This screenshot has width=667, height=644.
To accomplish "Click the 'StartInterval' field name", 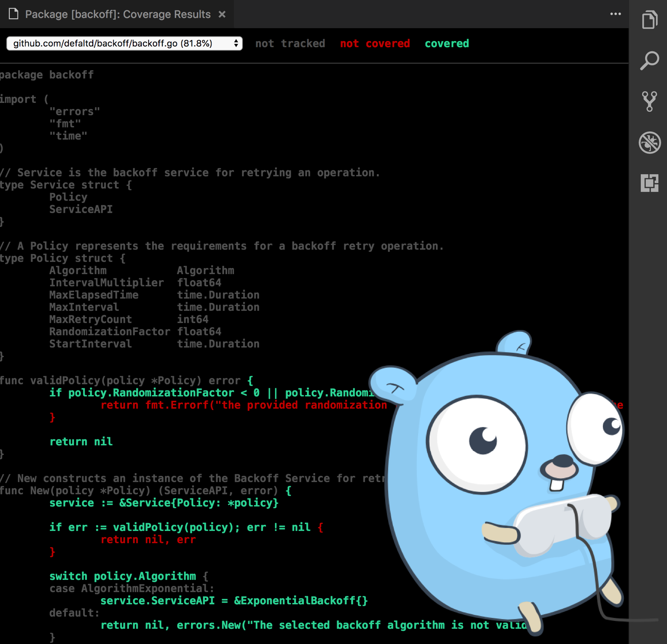I will click(x=91, y=344).
